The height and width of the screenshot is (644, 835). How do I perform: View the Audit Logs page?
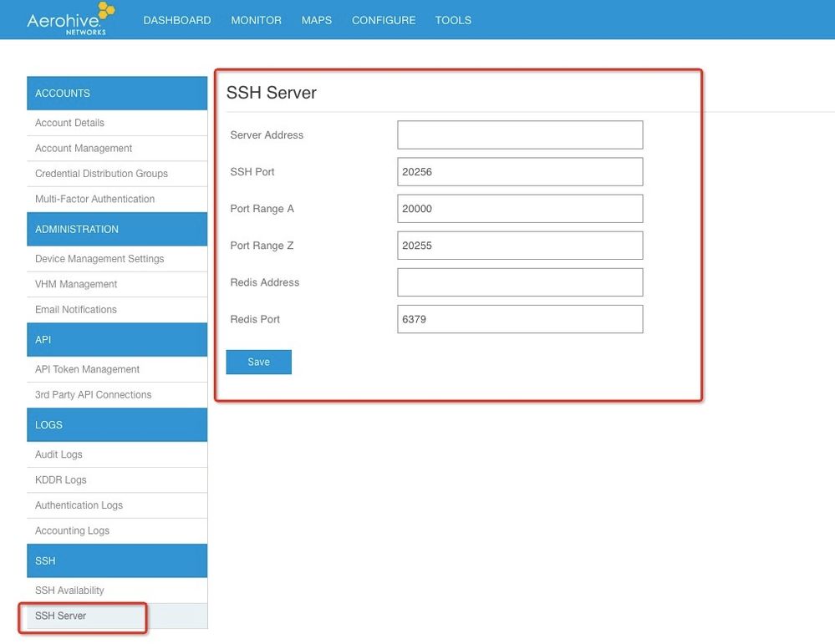[59, 454]
